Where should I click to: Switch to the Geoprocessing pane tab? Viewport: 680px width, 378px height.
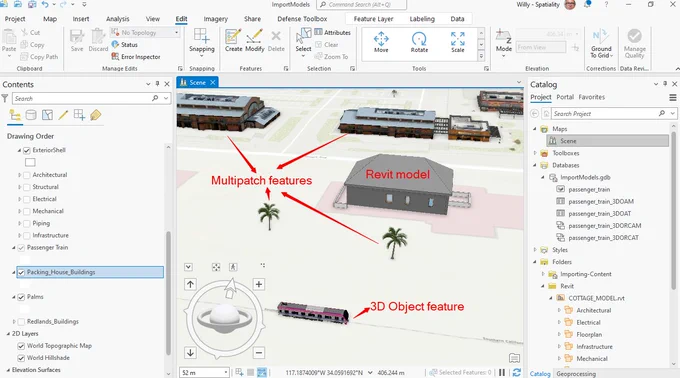[x=576, y=374]
